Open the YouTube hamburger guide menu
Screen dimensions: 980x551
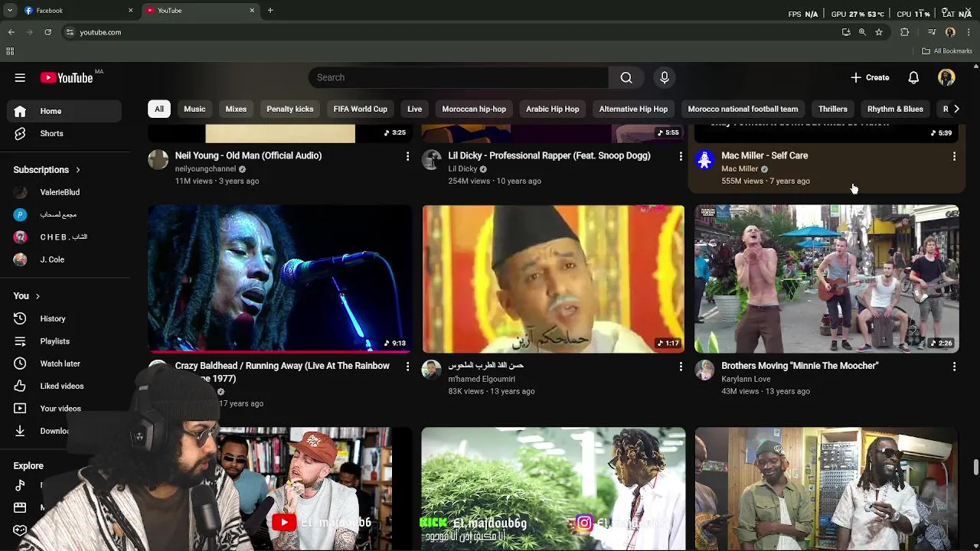pyautogui.click(x=20, y=77)
